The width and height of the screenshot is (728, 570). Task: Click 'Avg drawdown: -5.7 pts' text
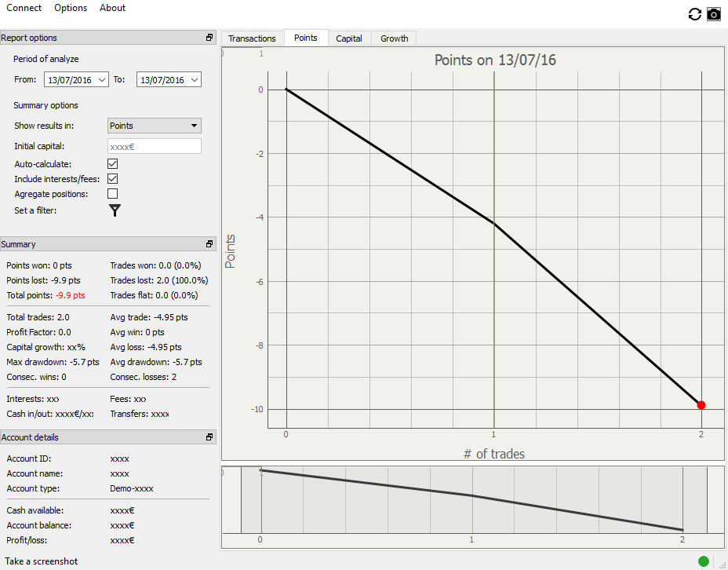tap(156, 362)
